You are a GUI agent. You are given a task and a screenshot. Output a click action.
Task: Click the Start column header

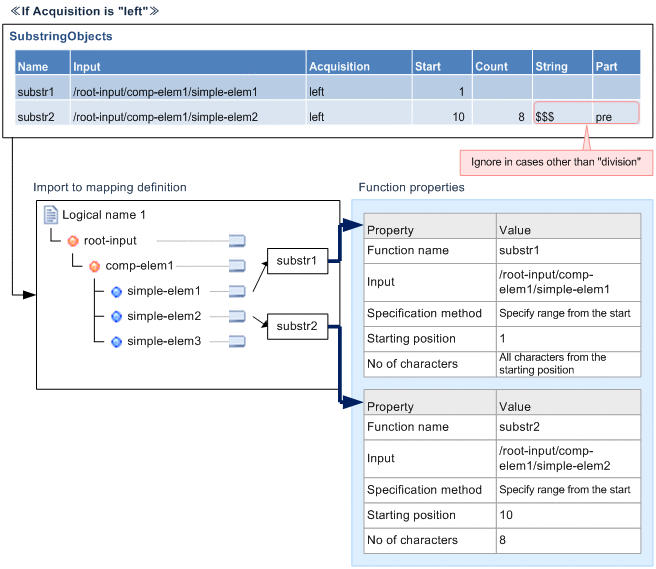pos(442,62)
